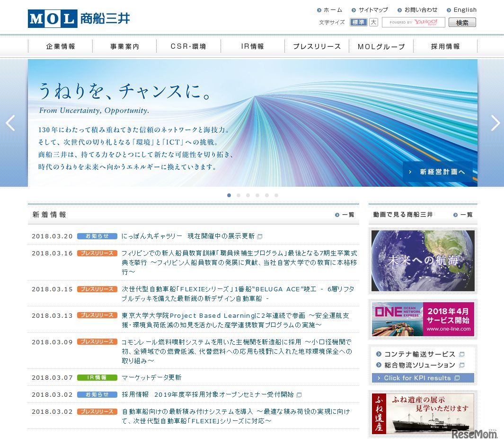Click the 検索 search button

tap(462, 23)
